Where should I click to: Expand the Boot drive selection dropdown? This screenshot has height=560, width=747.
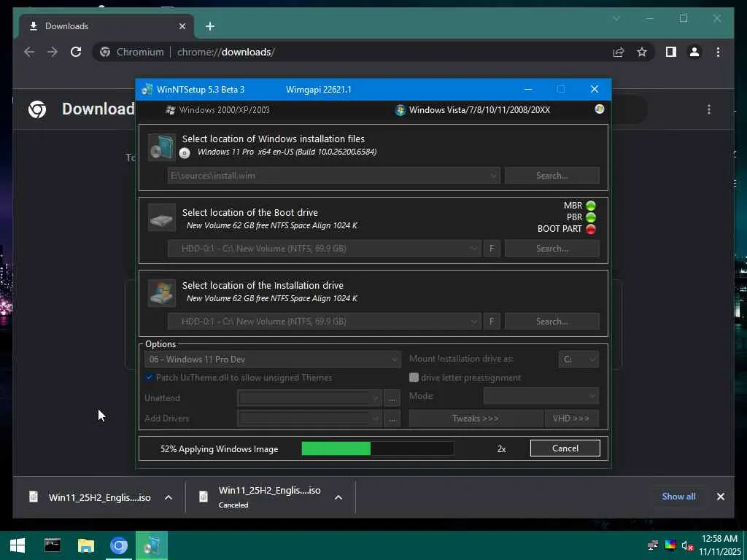[473, 249]
